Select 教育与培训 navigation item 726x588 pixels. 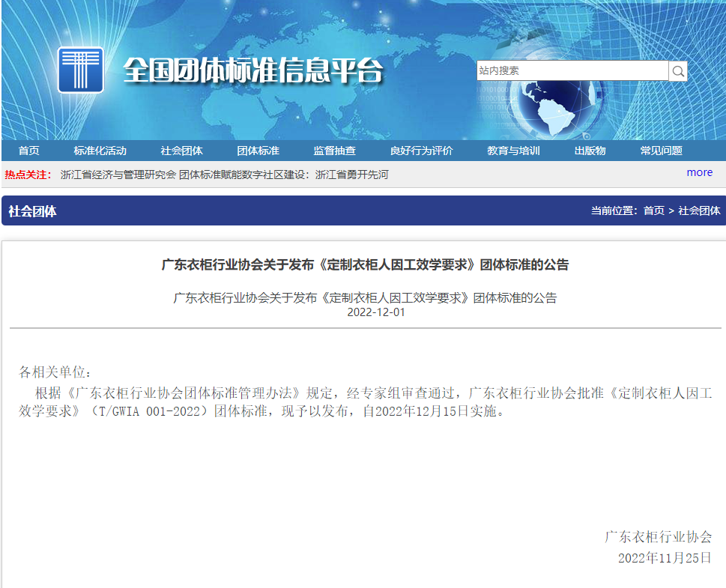pyautogui.click(x=513, y=151)
